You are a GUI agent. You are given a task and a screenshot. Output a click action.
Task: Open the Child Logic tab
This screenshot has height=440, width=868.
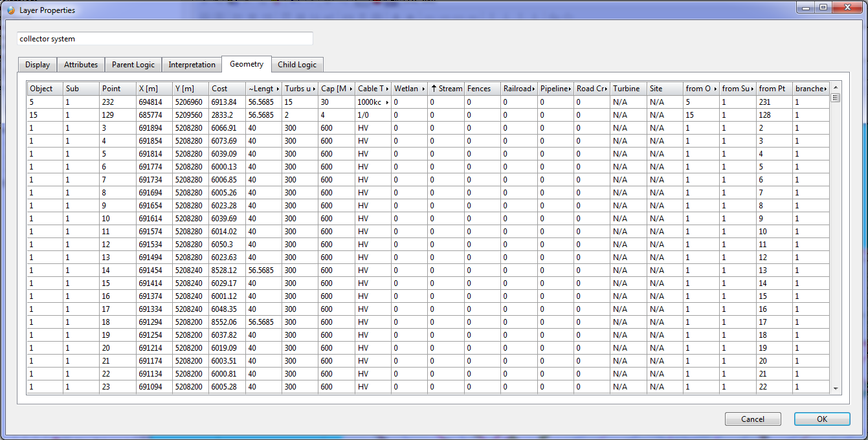(x=296, y=65)
